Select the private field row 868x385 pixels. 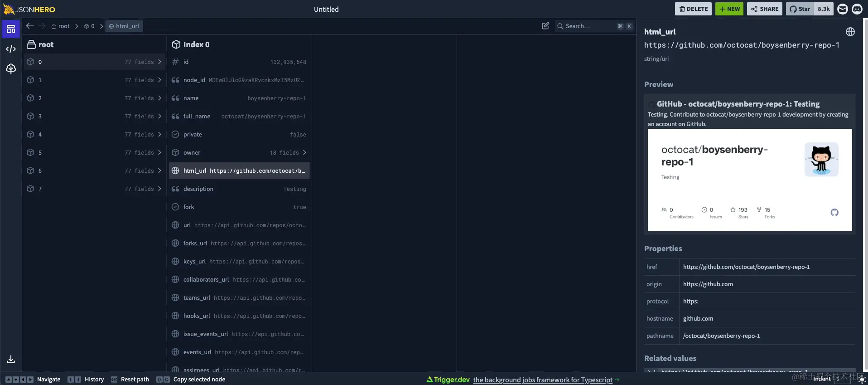(239, 134)
